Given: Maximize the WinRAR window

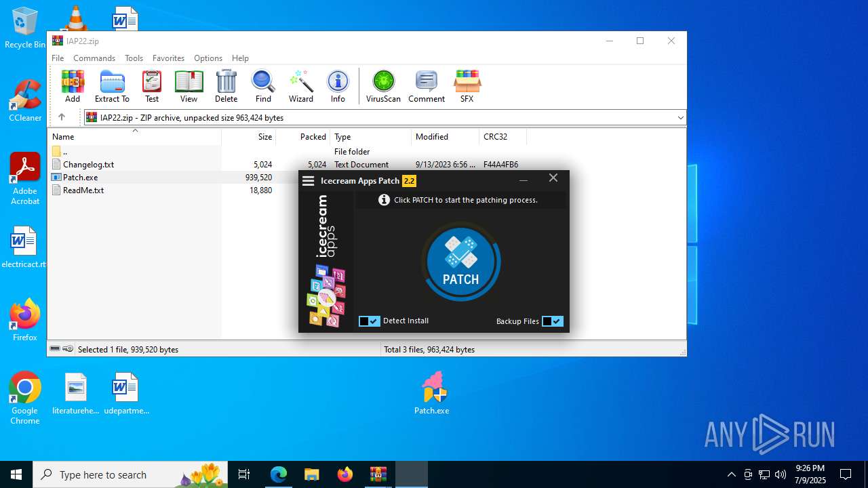Looking at the screenshot, I should [x=640, y=41].
